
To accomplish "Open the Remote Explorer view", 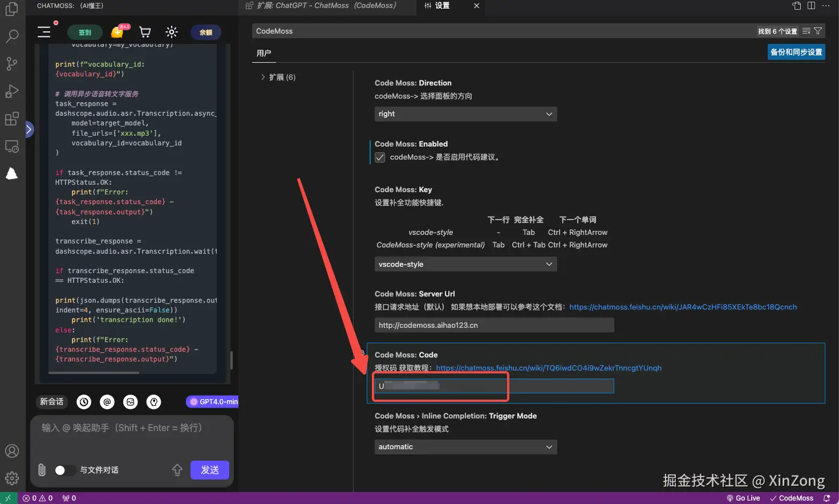I will click(x=11, y=147).
